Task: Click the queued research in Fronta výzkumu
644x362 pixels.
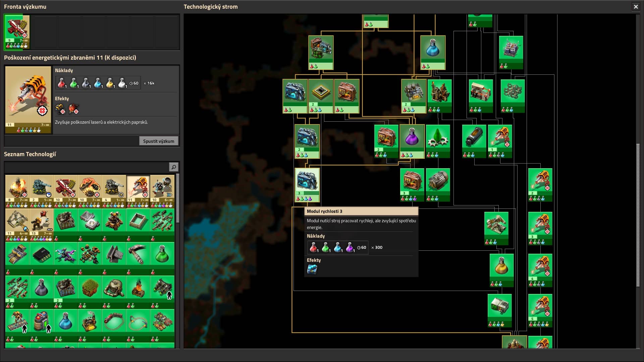Action: (17, 32)
